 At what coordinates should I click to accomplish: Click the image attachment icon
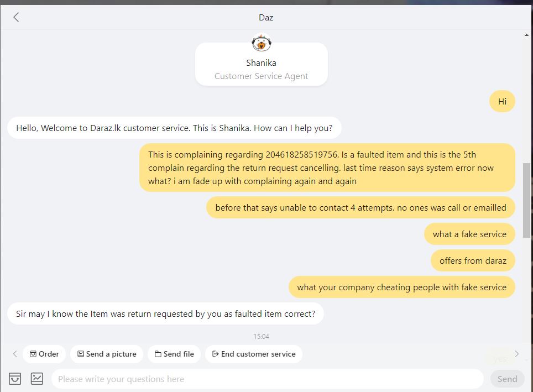pos(36,378)
